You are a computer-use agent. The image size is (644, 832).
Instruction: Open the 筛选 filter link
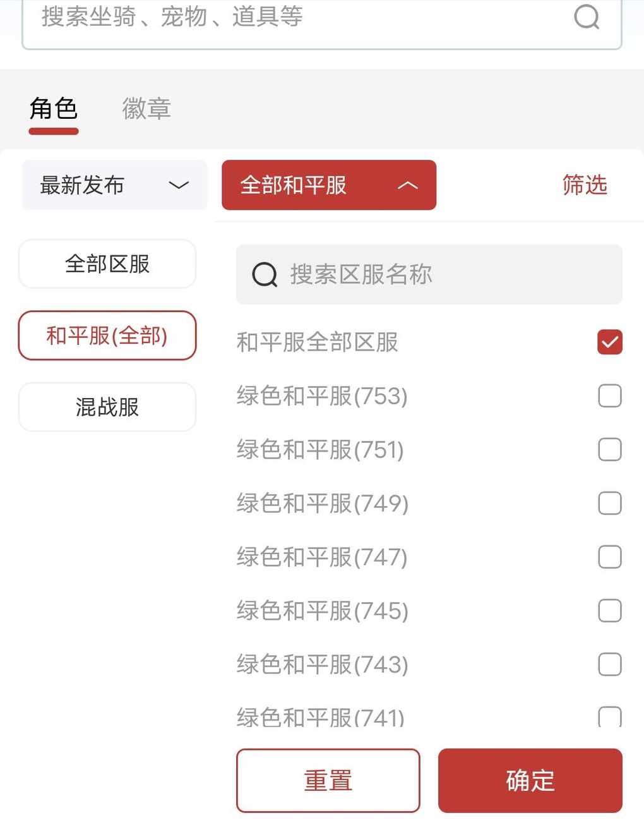(x=585, y=185)
